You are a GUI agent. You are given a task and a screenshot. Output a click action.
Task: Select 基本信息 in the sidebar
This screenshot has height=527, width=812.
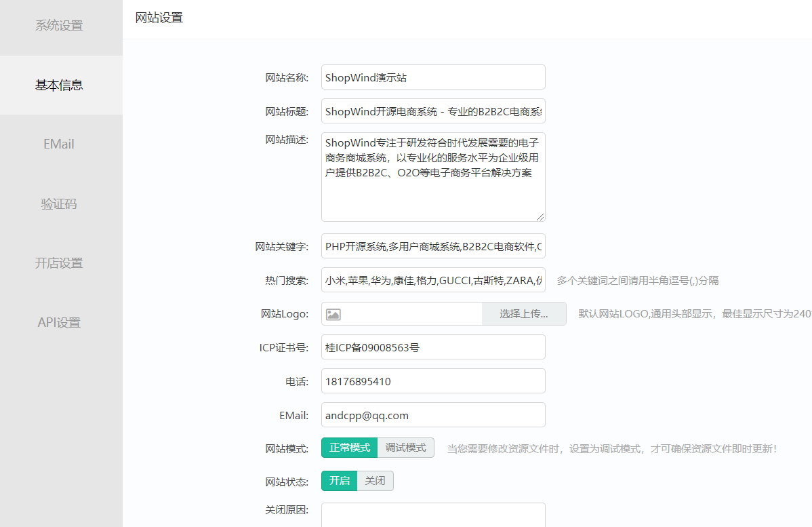click(x=61, y=85)
